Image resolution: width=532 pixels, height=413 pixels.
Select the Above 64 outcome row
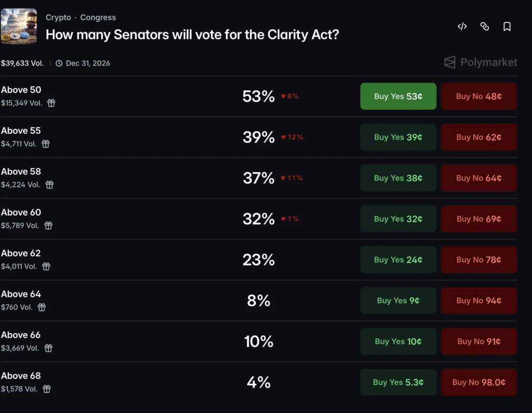[258, 300]
